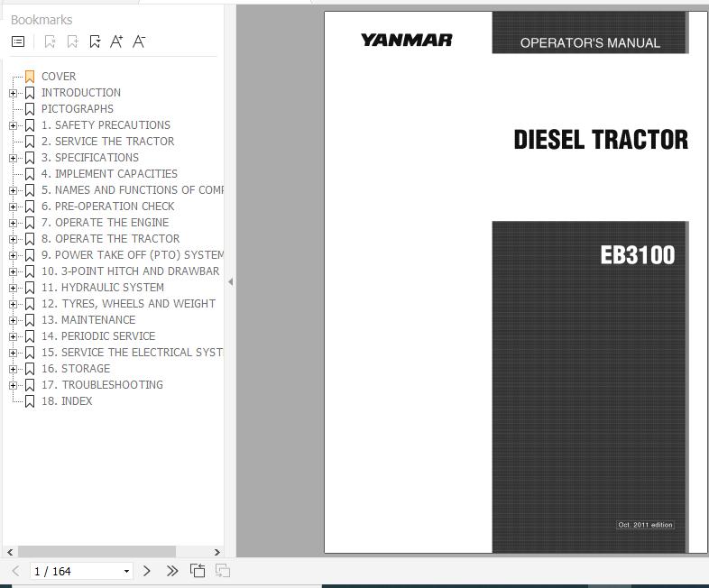
Task: Expand 10. 3-POINT HITCH AND DRAWBAR bookmark
Action: (14, 272)
